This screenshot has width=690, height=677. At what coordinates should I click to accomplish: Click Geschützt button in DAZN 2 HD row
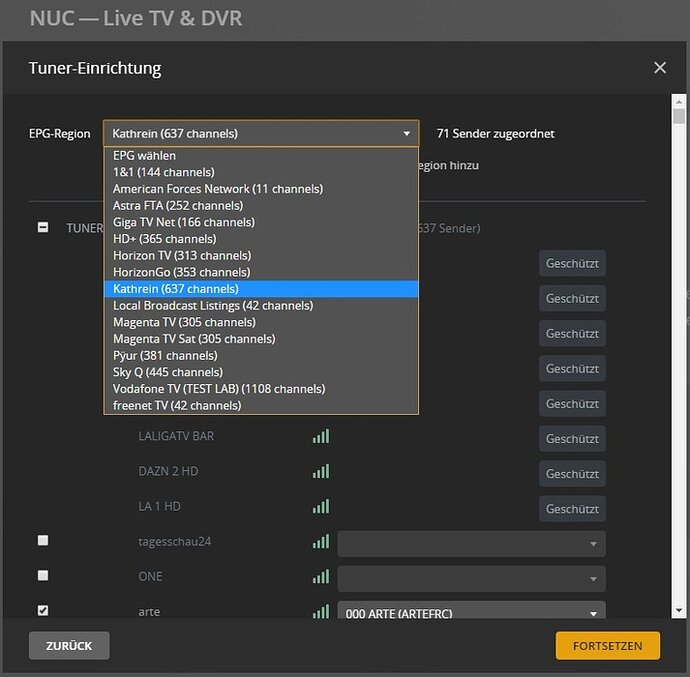[x=572, y=474]
